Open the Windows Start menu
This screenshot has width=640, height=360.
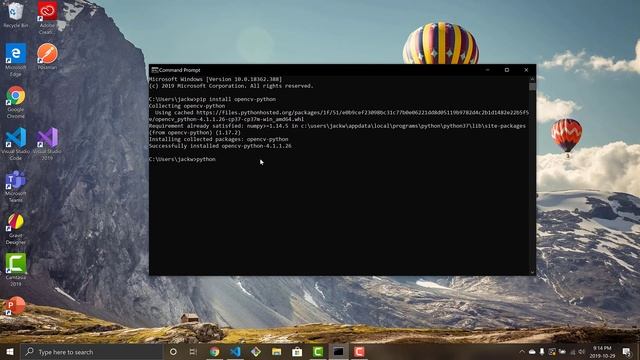point(10,352)
